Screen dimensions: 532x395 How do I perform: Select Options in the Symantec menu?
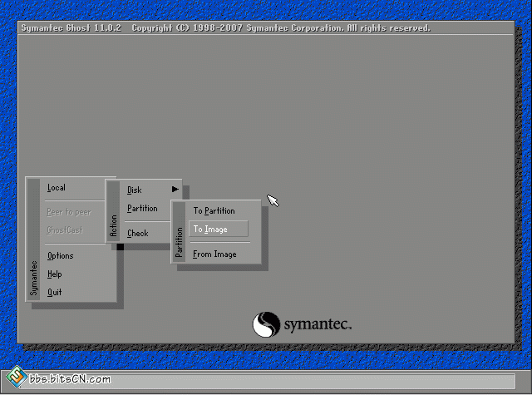click(61, 255)
